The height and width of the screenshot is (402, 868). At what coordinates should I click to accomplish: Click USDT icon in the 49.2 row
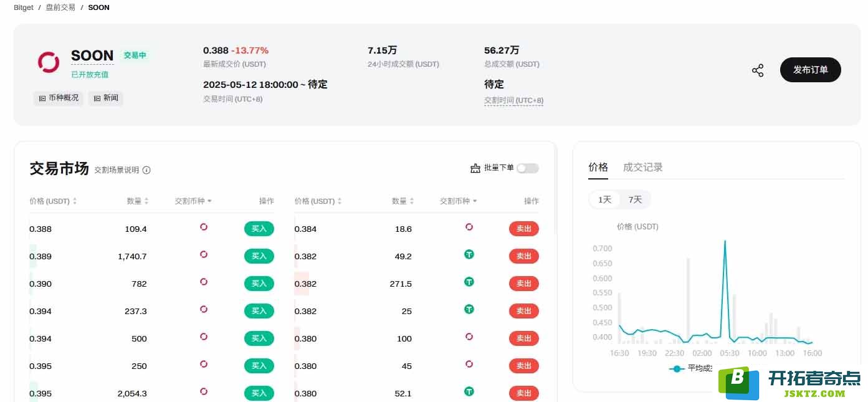pos(469,254)
